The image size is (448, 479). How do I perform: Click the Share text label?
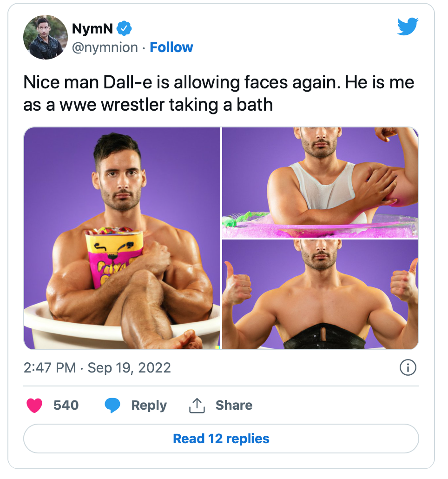coord(234,406)
